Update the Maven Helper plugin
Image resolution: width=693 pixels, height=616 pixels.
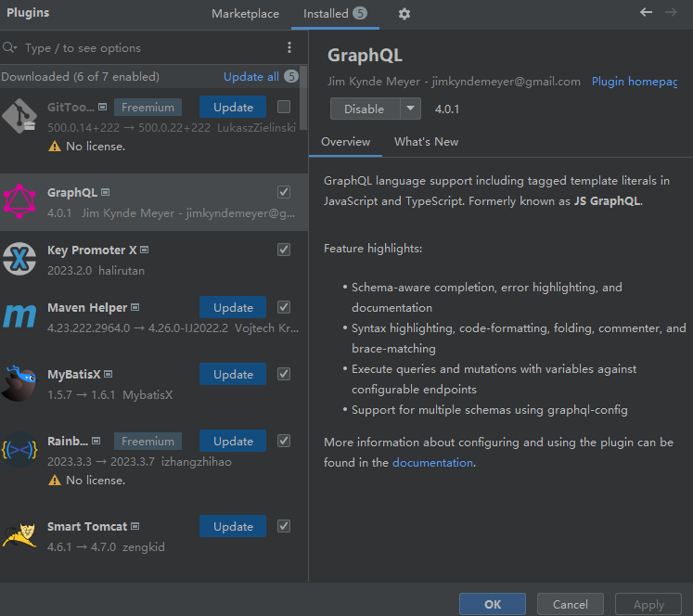pos(233,307)
